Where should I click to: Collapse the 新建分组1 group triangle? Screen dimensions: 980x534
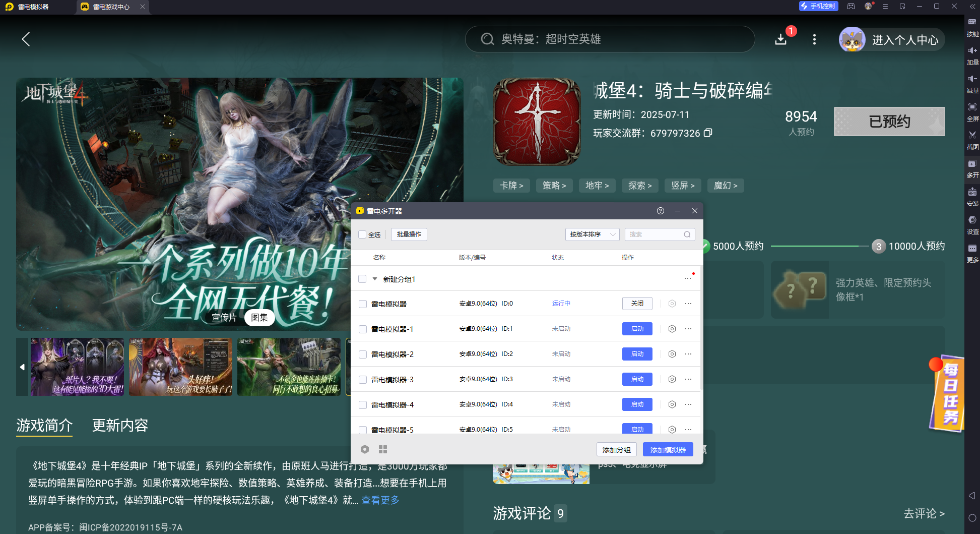point(375,279)
